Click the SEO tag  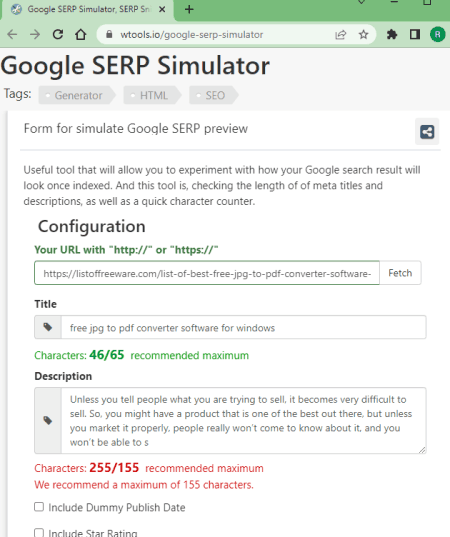pyautogui.click(x=214, y=95)
